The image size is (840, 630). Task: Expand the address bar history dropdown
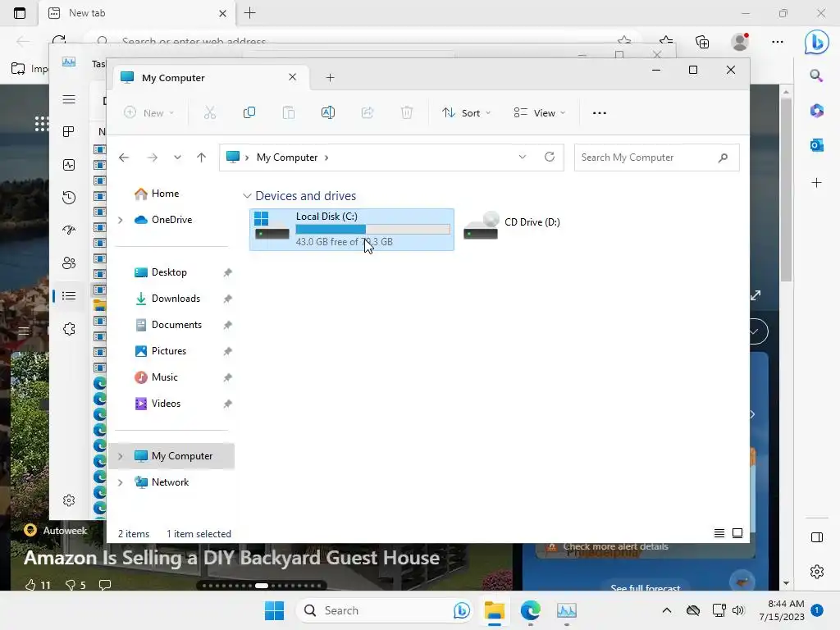(x=523, y=157)
